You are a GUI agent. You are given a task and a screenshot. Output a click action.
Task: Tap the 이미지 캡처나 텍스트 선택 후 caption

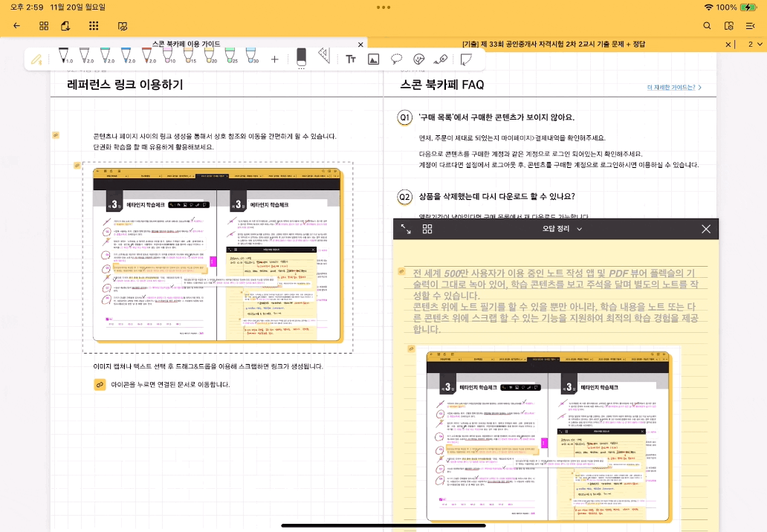tap(208, 366)
